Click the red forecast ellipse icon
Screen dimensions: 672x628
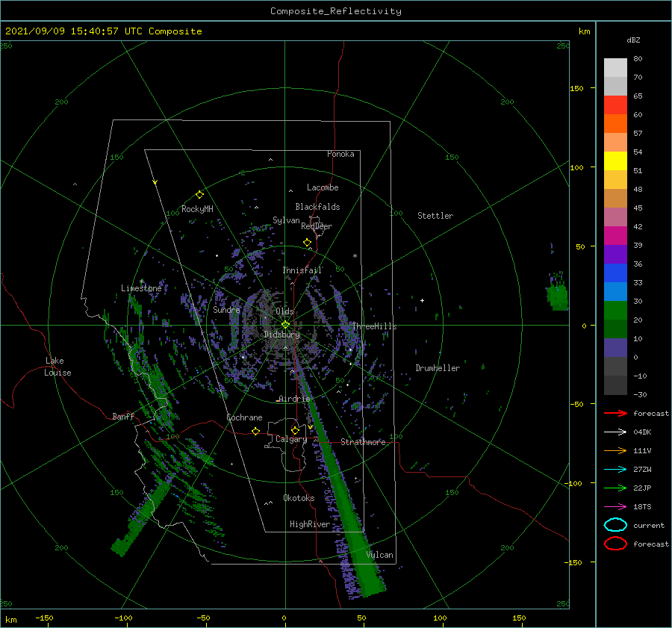point(615,544)
